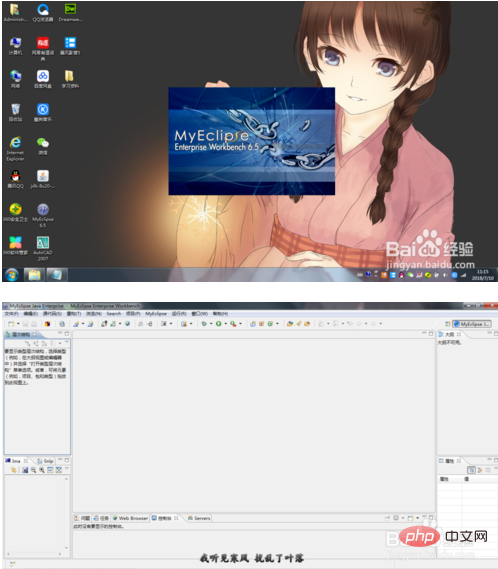Screen dimensions: 498x569
Task: Open the Back navigation history dropdown arrow
Action: 366,324
